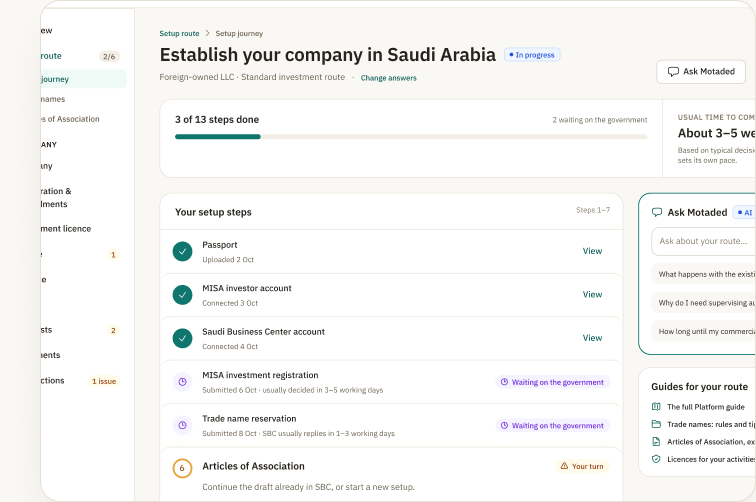Click the steps progress bar
Screen dimensions: 756x502
[x=411, y=137]
